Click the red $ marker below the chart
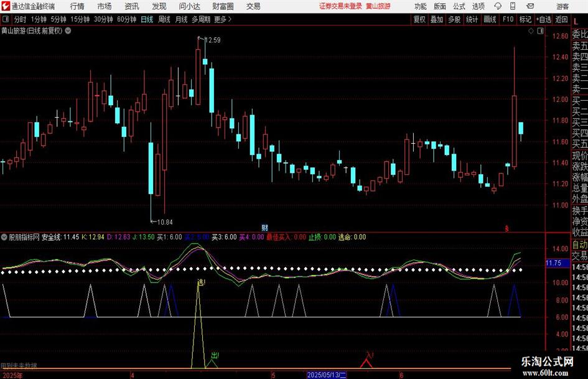Screen dimensions: 588x379 pos(506,228)
